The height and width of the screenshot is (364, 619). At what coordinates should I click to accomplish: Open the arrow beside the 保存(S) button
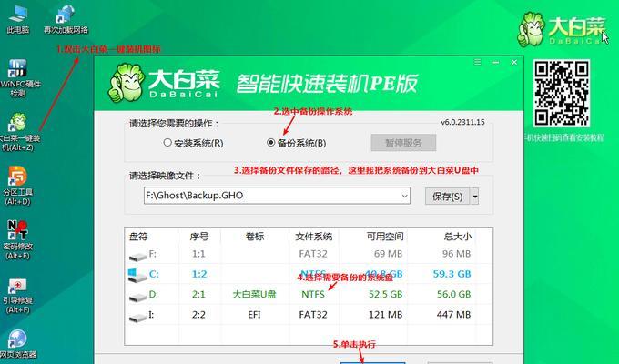(x=475, y=197)
